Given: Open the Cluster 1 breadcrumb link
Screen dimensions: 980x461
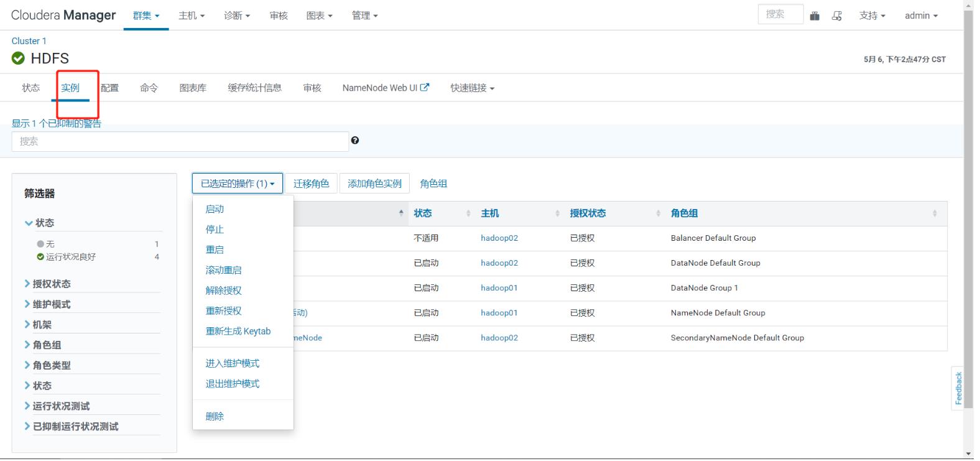Looking at the screenshot, I should [x=29, y=41].
